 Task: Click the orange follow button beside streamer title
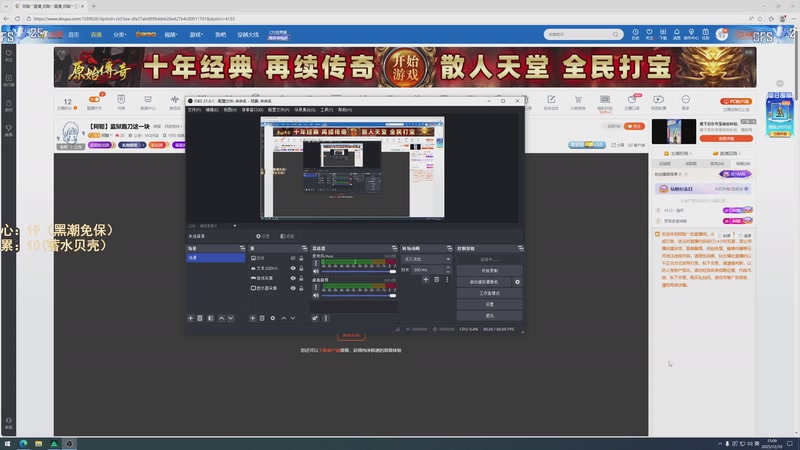pos(634,126)
